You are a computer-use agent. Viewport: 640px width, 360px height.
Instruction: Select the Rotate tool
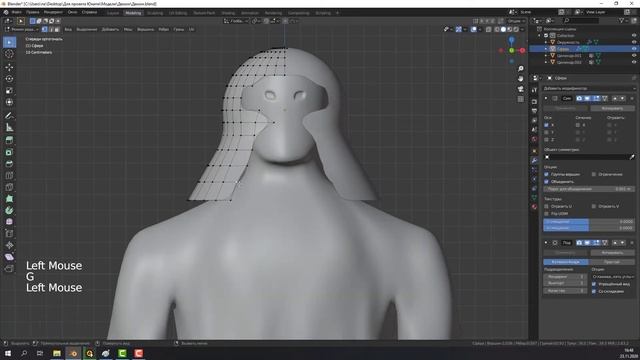pyautogui.click(x=9, y=79)
